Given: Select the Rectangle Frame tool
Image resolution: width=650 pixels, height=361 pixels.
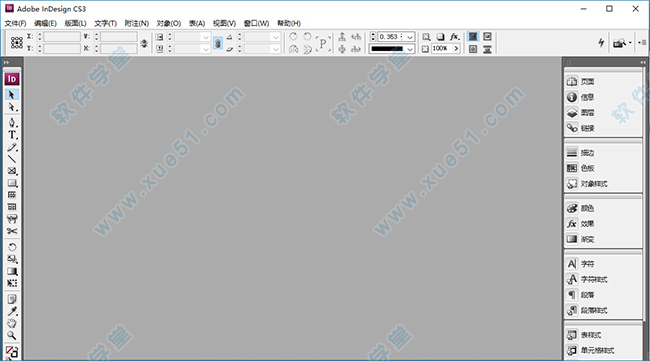Looking at the screenshot, I should pyautogui.click(x=12, y=171).
